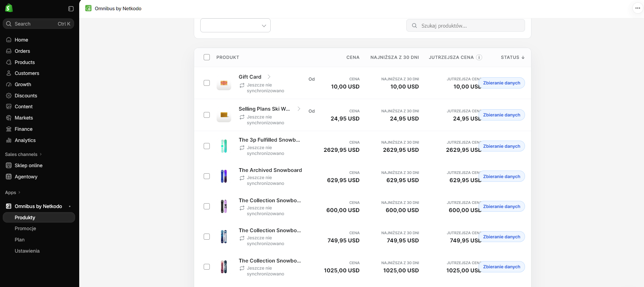This screenshot has height=287, width=644.
Task: Click the Szukaj produktów search field
Action: [465, 26]
